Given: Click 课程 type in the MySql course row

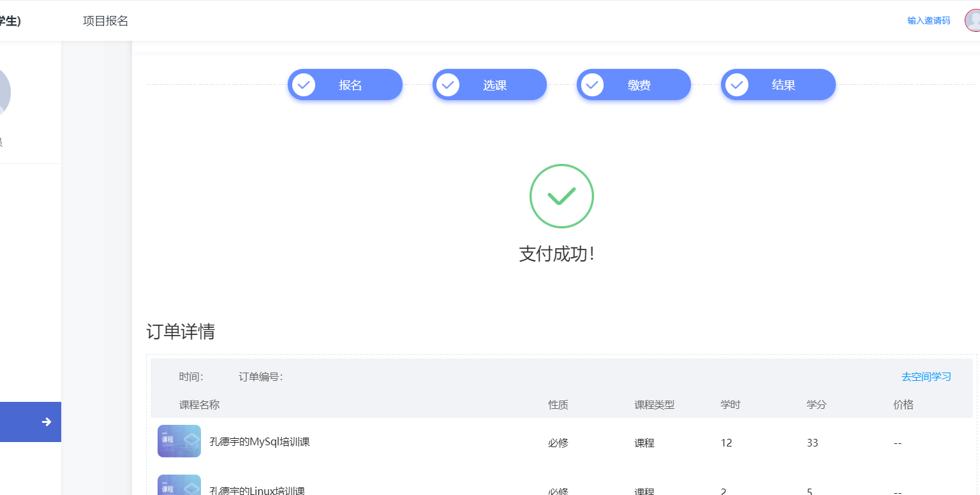Looking at the screenshot, I should pyautogui.click(x=644, y=443).
